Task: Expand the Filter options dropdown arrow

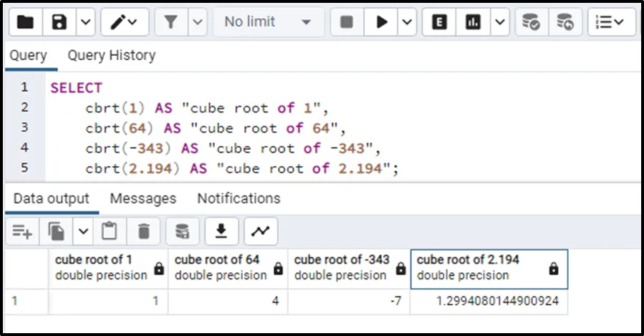Action: point(197,22)
